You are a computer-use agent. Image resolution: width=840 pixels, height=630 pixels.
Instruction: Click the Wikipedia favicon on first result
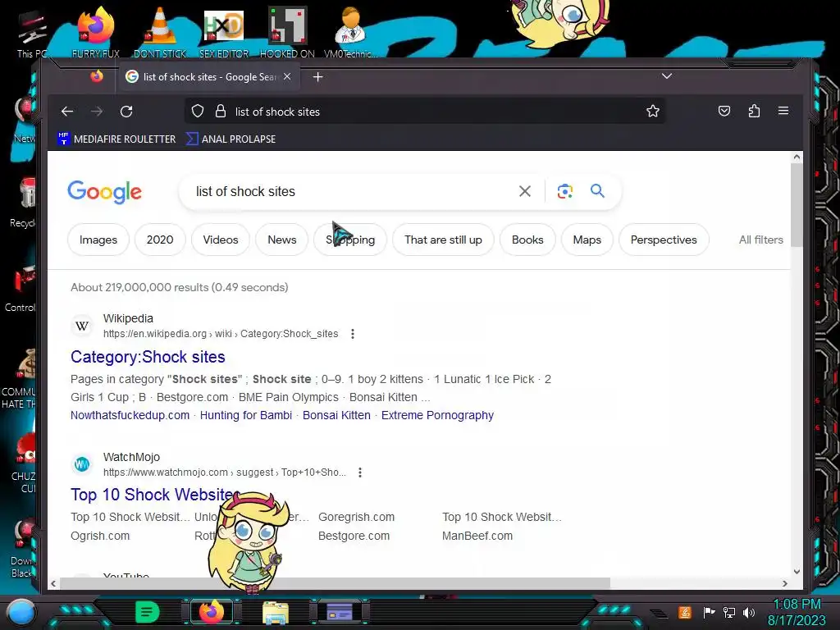click(82, 326)
